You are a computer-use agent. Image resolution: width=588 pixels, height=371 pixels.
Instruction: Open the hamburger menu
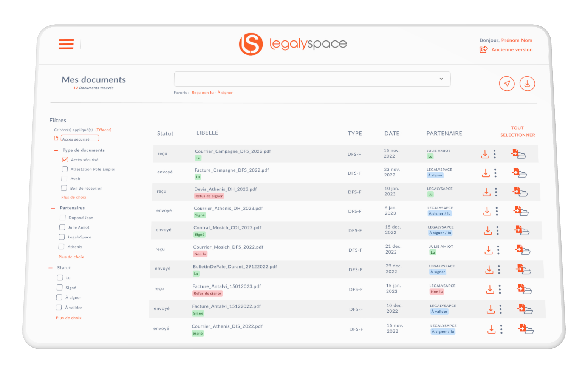(66, 44)
